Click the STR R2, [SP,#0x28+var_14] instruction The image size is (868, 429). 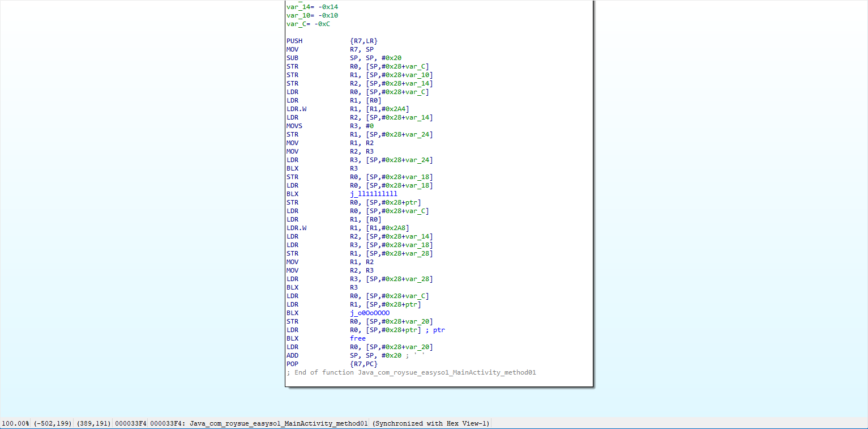pos(360,83)
